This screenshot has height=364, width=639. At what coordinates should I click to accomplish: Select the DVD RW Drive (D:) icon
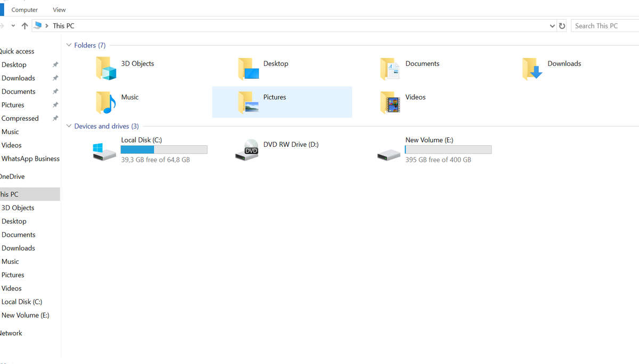click(247, 150)
